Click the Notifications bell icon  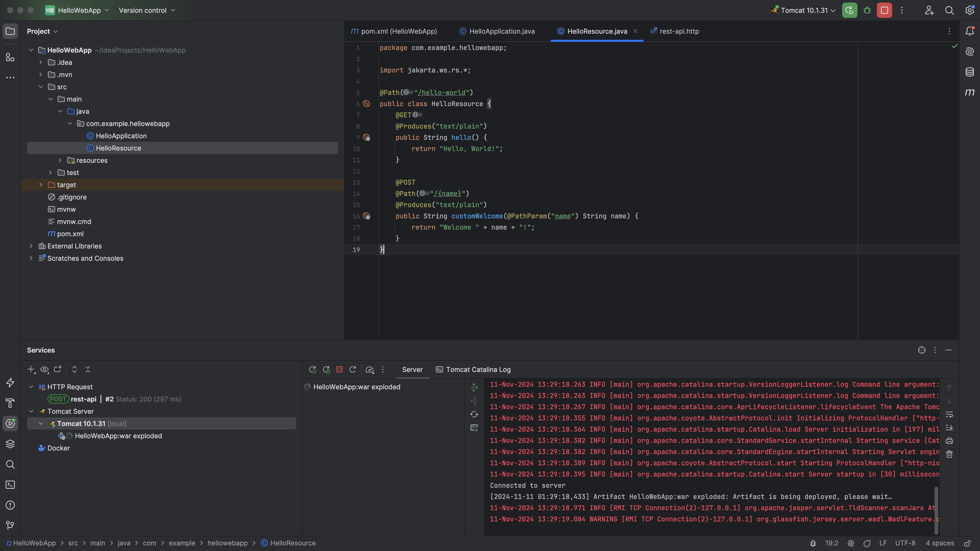970,31
